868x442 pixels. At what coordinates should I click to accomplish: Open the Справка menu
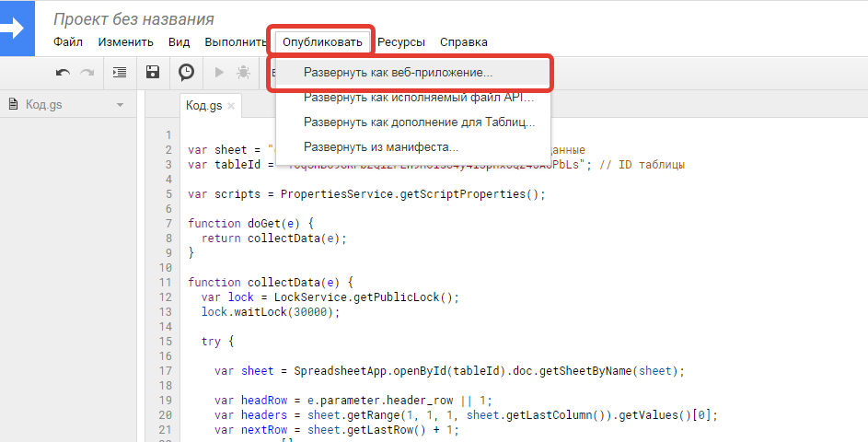[464, 41]
